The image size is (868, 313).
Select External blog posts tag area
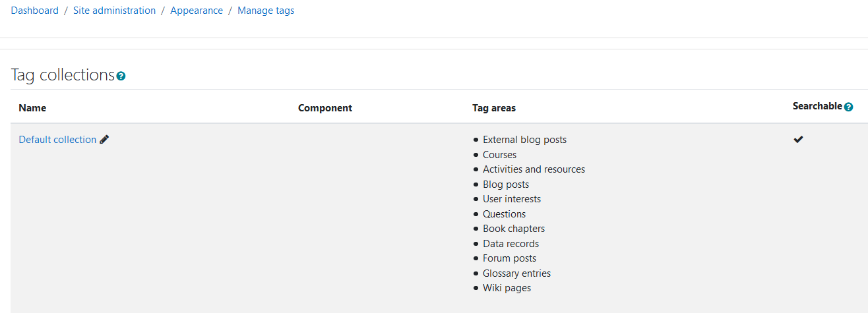tap(524, 140)
